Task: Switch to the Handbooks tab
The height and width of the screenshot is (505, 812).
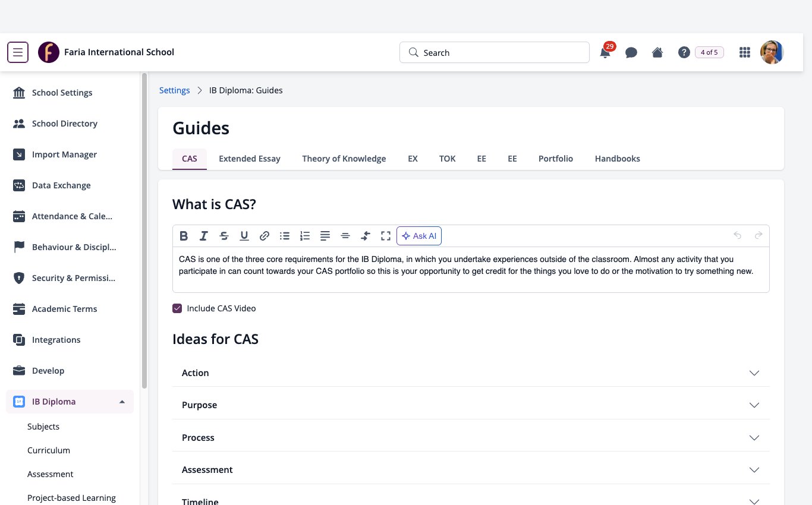Action: point(618,159)
